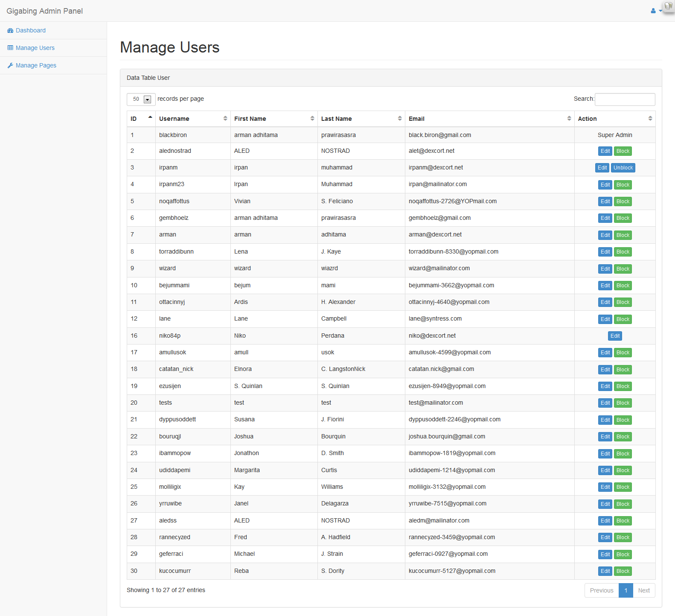Go to Dashboard in sidebar menu

click(x=30, y=31)
